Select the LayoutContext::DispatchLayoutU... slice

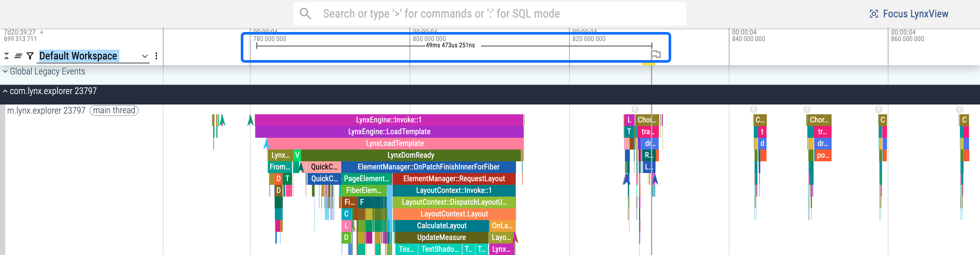[454, 202]
